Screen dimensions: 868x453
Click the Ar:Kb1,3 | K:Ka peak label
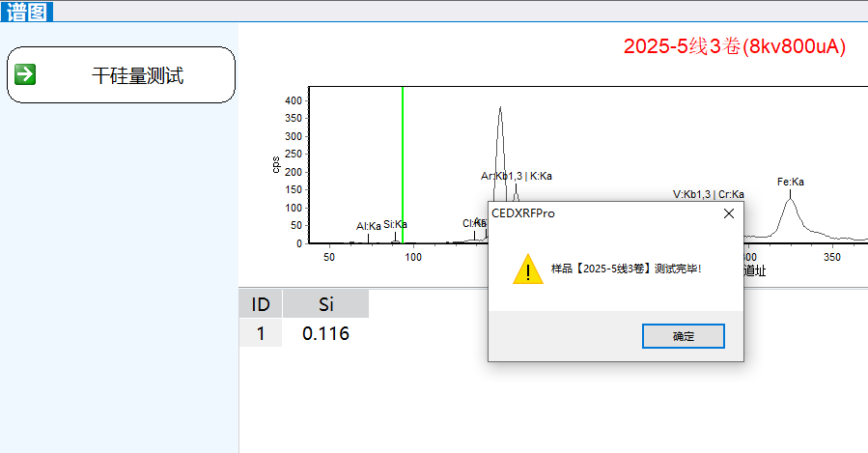[x=516, y=176]
